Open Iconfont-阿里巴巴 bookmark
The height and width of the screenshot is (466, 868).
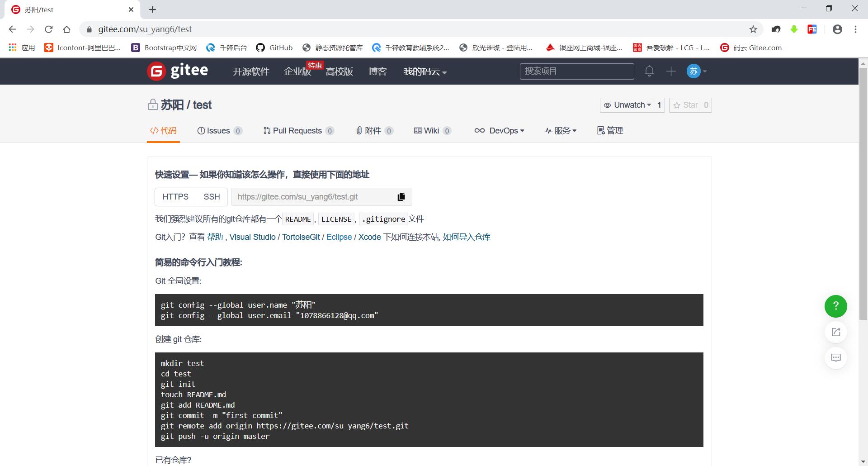click(x=82, y=48)
